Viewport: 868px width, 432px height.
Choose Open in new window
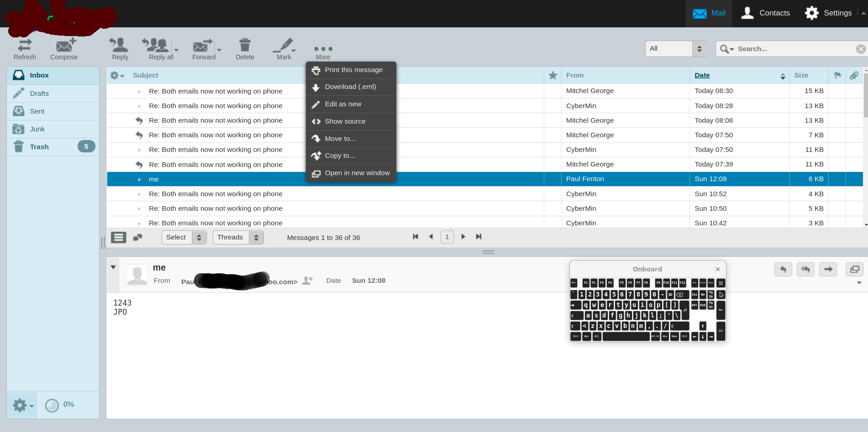(x=351, y=173)
